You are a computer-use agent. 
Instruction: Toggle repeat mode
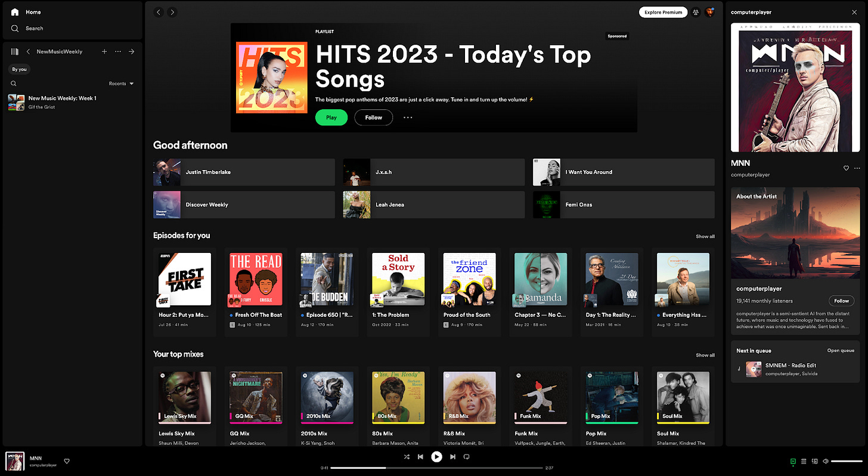coord(467,457)
